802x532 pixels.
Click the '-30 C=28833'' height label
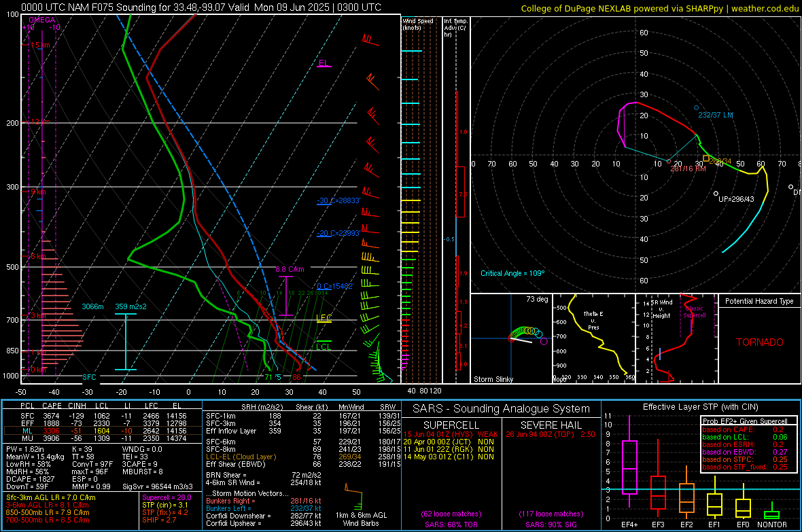pyautogui.click(x=338, y=200)
